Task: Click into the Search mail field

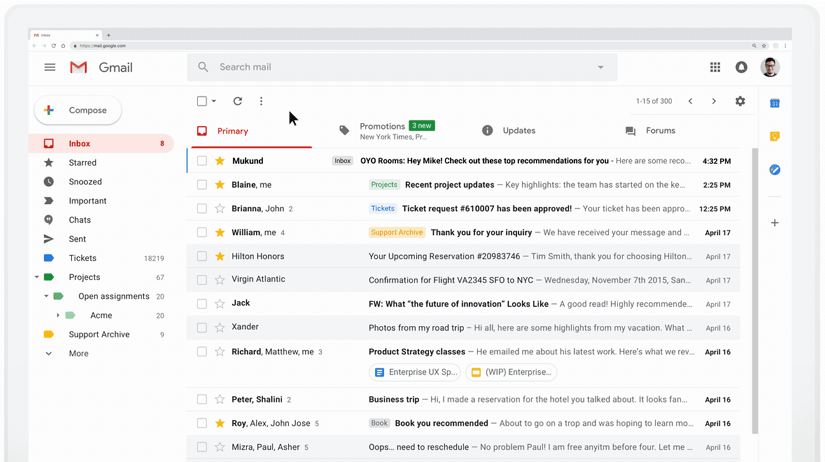Action: [x=400, y=67]
